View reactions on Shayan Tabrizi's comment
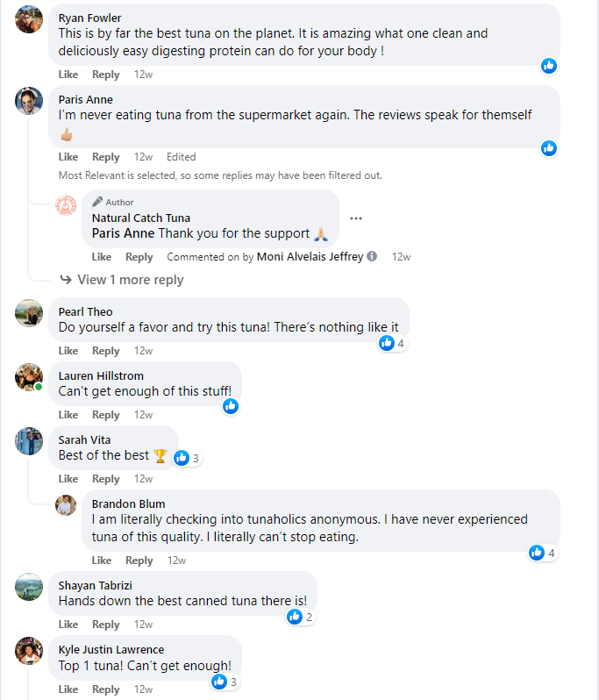The width and height of the screenshot is (599, 700). point(300,617)
